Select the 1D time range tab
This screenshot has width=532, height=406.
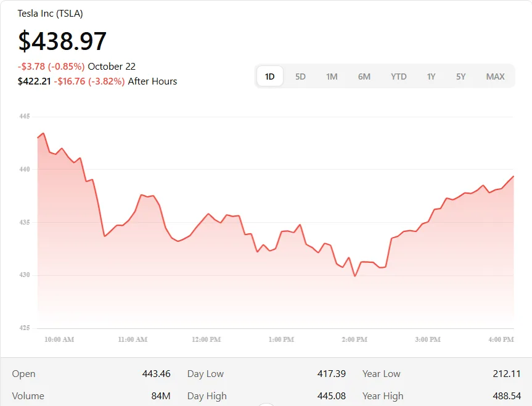270,77
